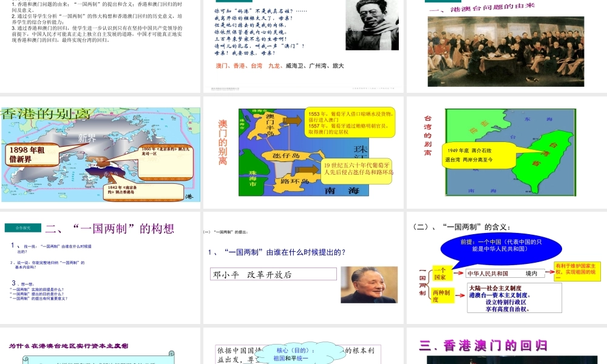Viewport: 607px width, 364px height.
Task: Select the 香港的别离 map slide
Action: coord(100,152)
